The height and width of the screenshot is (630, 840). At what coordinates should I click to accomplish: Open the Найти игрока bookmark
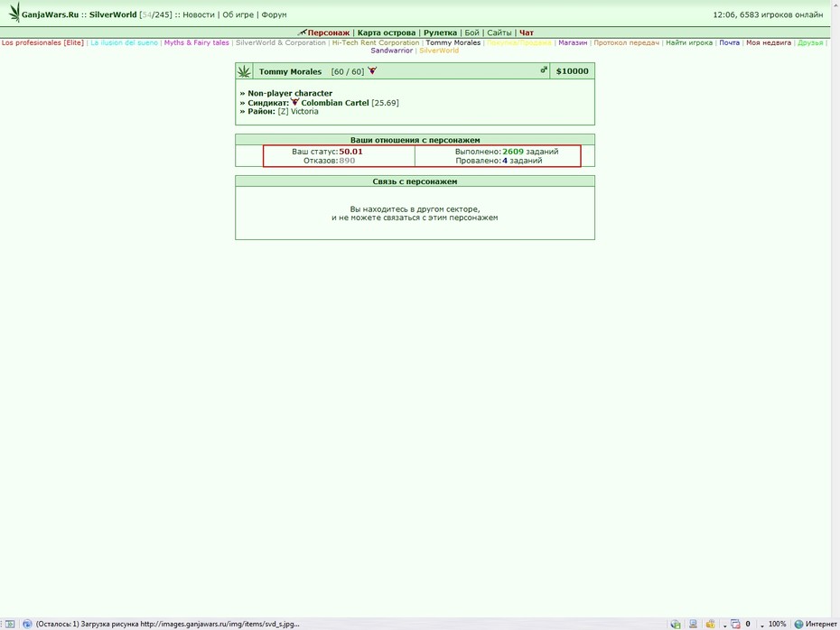pyautogui.click(x=689, y=42)
